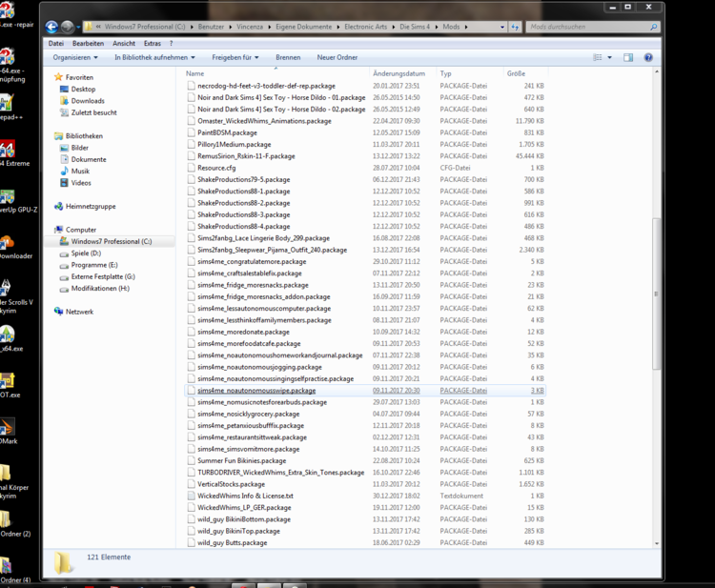This screenshot has width=715, height=588.
Task: Open the Ansicht menu
Action: click(124, 43)
